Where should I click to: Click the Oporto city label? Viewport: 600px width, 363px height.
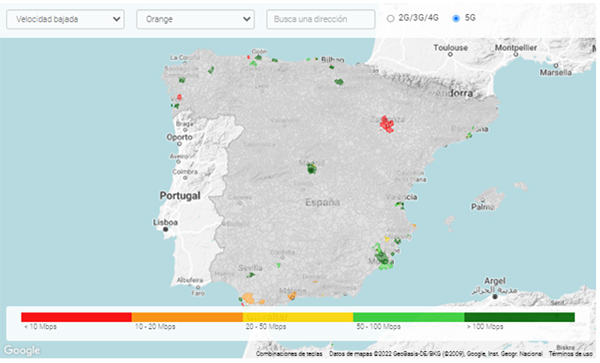tap(179, 137)
